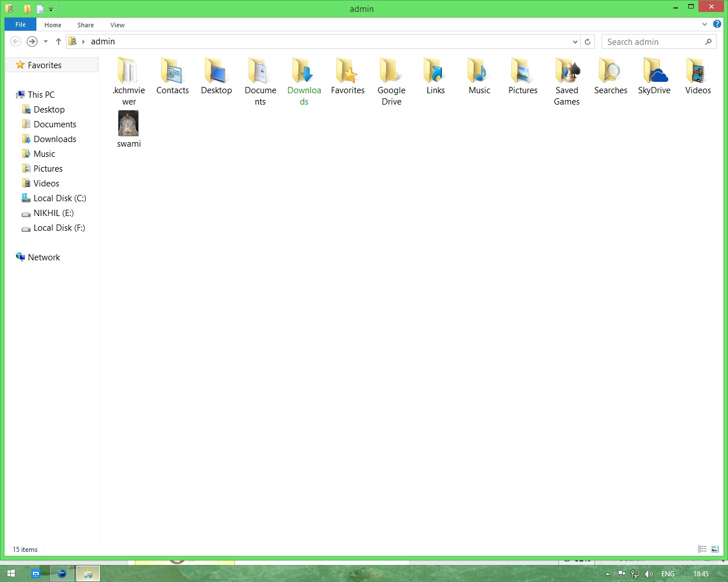The image size is (728, 582).
Task: Switch to the Share ribbon tab
Action: 86,25
